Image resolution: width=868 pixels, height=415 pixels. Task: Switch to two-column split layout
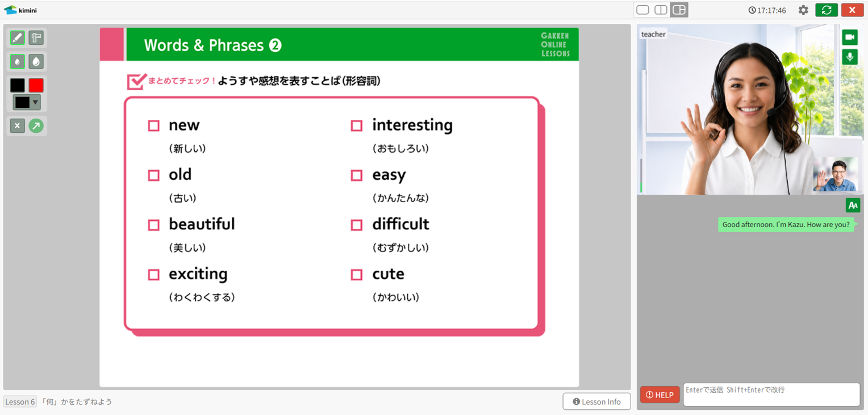coord(661,10)
